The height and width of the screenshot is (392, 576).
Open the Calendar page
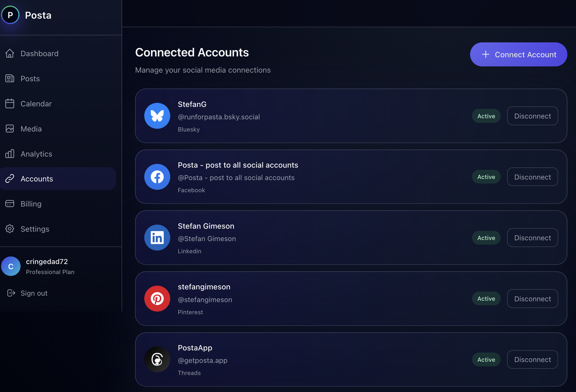58,104
